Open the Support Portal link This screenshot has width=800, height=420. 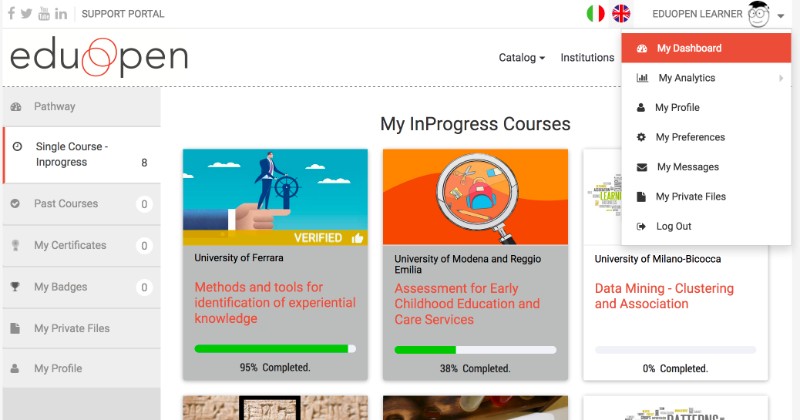(x=123, y=14)
